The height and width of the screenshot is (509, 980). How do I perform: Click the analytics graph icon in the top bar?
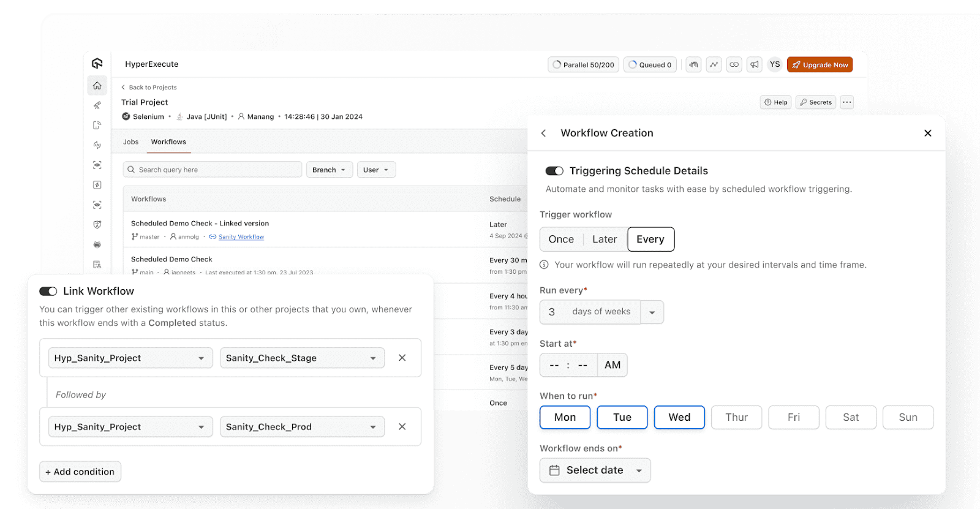click(714, 64)
